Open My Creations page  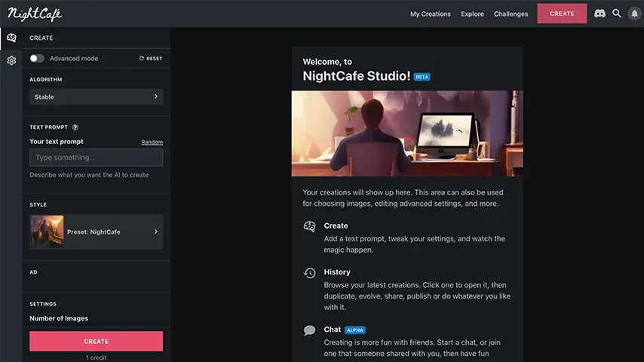pyautogui.click(x=430, y=14)
